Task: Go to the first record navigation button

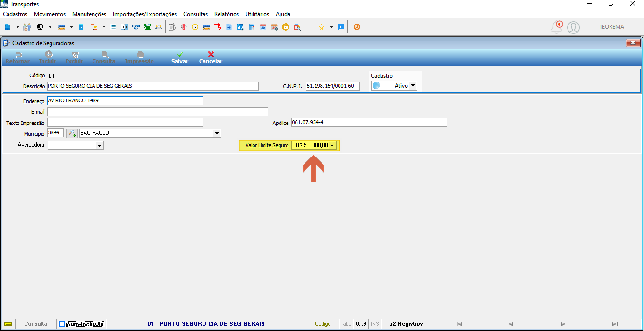Action: click(459, 324)
